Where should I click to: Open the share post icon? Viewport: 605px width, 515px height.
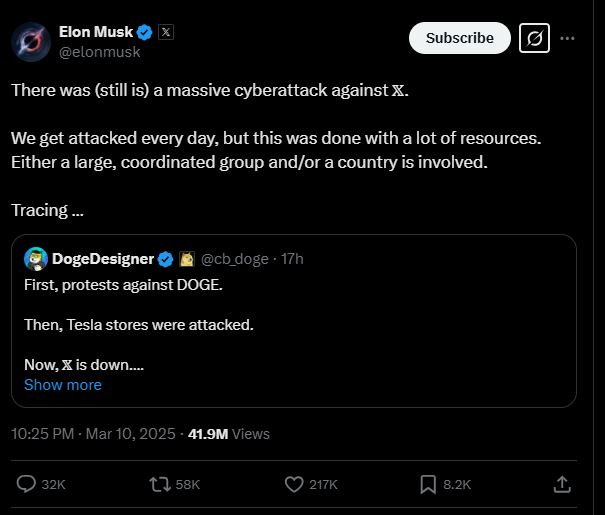click(x=562, y=484)
